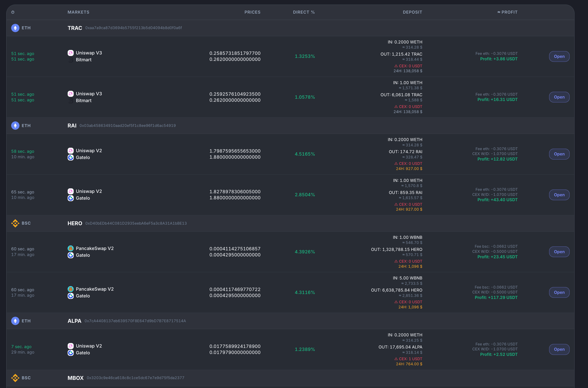Click the TRAC token name
Image resolution: width=588 pixels, height=388 pixels.
click(x=75, y=28)
